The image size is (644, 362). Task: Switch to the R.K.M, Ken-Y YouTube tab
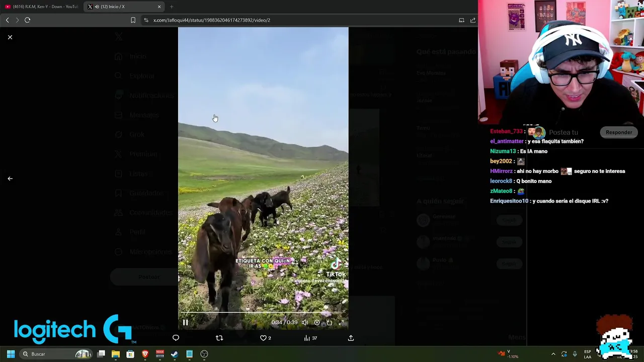[41, 7]
